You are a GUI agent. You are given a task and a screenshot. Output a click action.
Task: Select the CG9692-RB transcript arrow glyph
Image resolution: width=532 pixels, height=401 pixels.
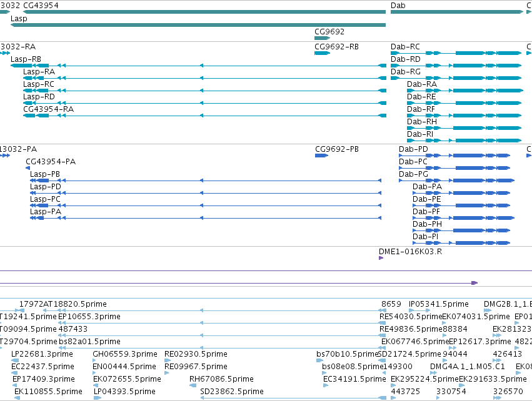click(x=323, y=53)
